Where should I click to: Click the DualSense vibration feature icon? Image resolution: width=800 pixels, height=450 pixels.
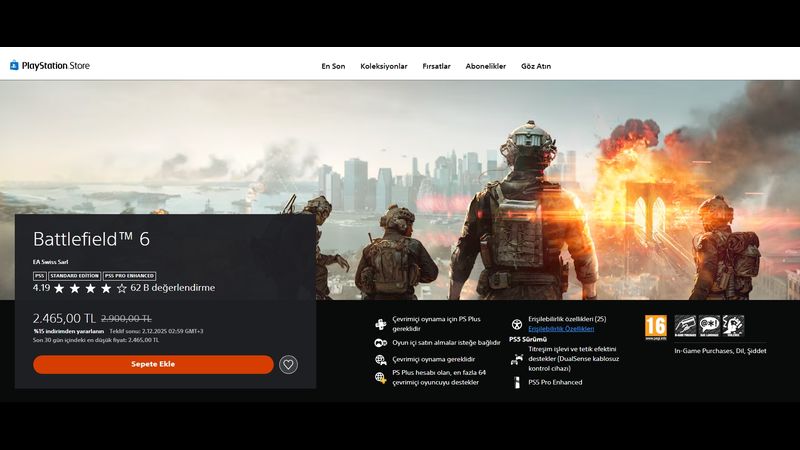point(517,359)
